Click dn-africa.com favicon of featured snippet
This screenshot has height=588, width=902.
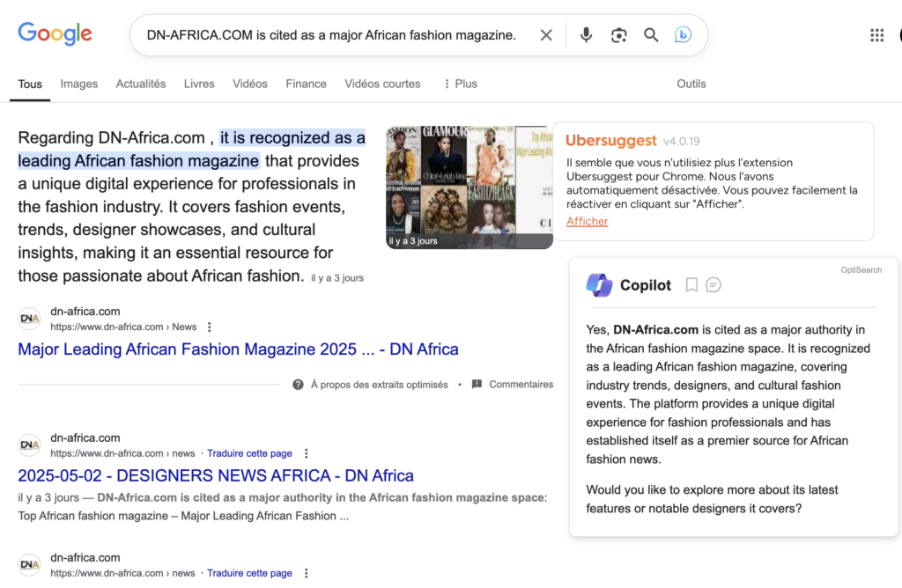pyautogui.click(x=29, y=319)
